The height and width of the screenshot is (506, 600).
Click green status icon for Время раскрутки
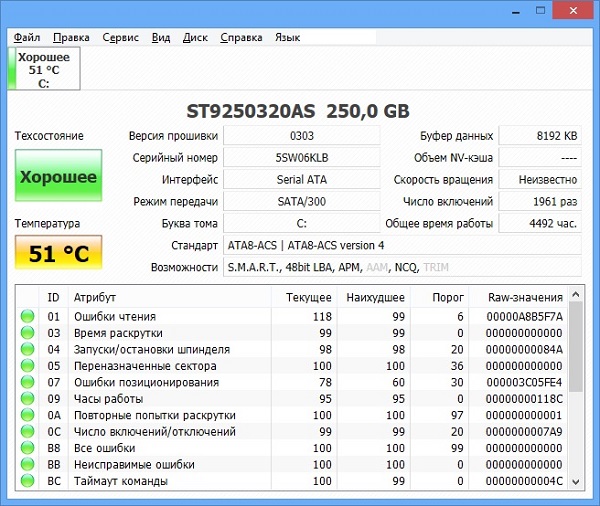click(28, 333)
